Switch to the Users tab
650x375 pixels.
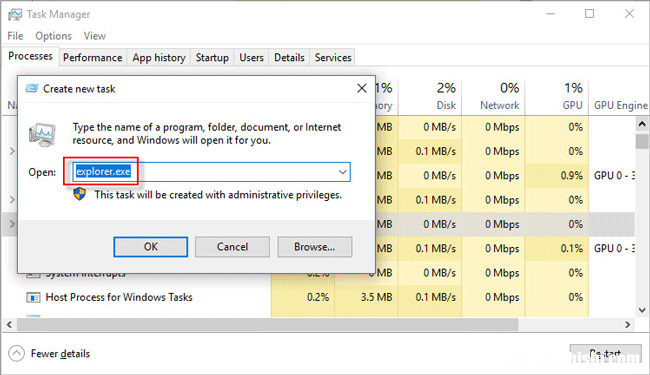click(x=251, y=58)
